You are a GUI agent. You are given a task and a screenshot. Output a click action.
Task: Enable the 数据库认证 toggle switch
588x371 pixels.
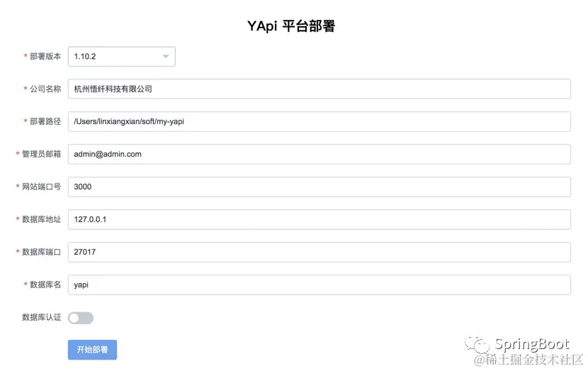point(81,318)
